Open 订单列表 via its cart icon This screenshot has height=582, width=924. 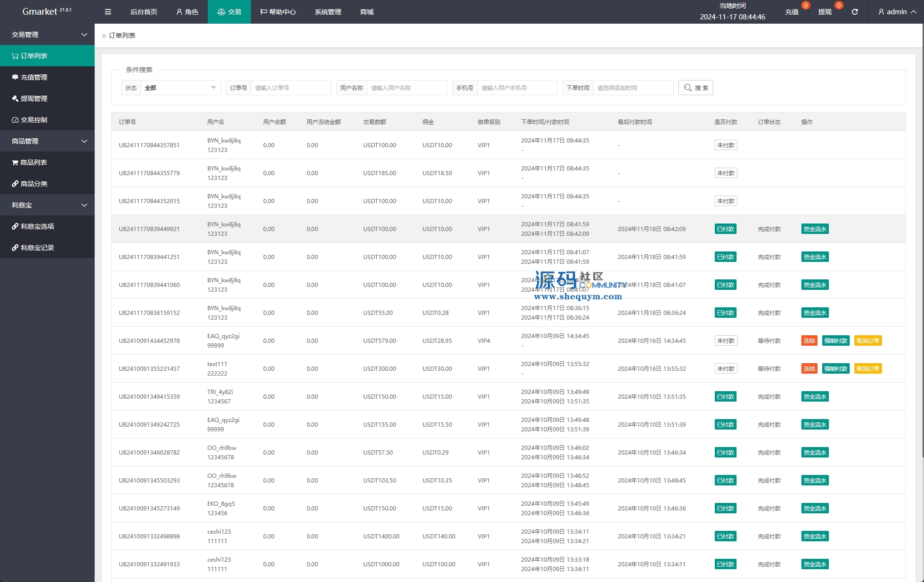point(15,56)
